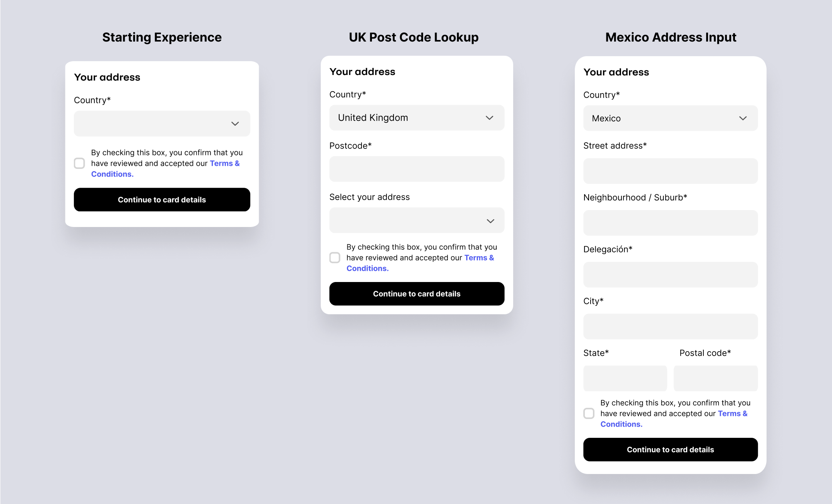Click the Postcode input field
832x504 pixels.
coord(417,169)
